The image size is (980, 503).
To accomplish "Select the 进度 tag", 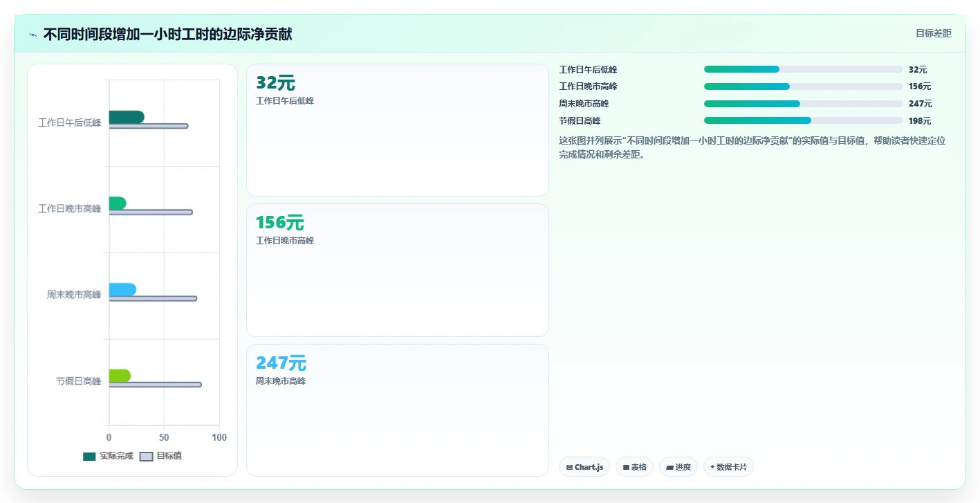I will coord(678,467).
